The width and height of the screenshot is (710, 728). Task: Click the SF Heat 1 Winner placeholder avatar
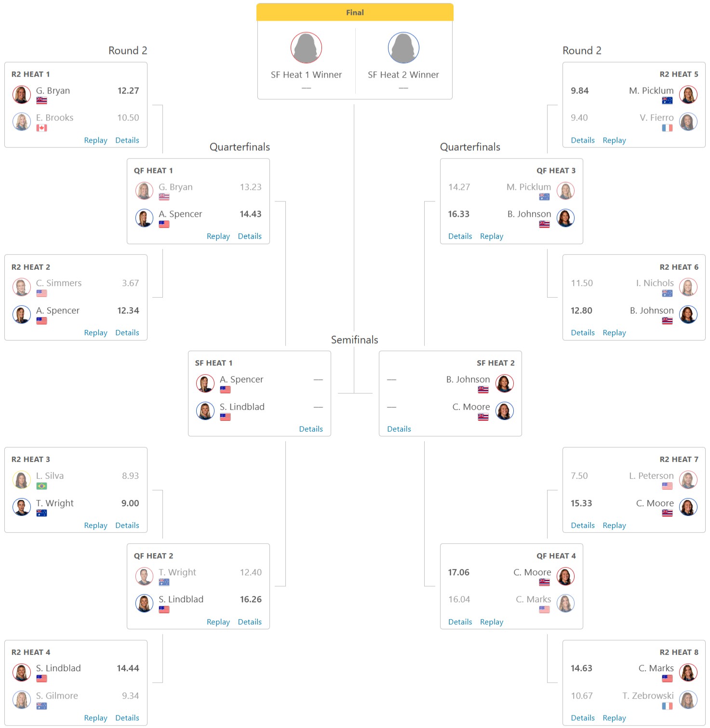coord(306,48)
